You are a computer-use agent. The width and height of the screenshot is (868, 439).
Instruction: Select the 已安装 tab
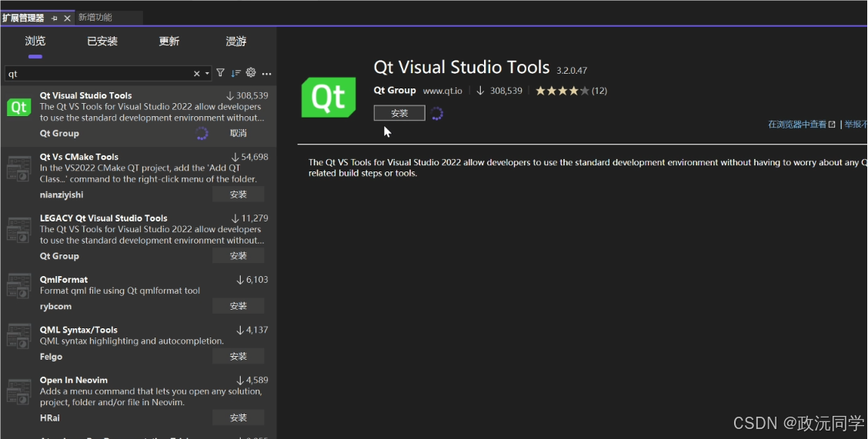coord(102,42)
